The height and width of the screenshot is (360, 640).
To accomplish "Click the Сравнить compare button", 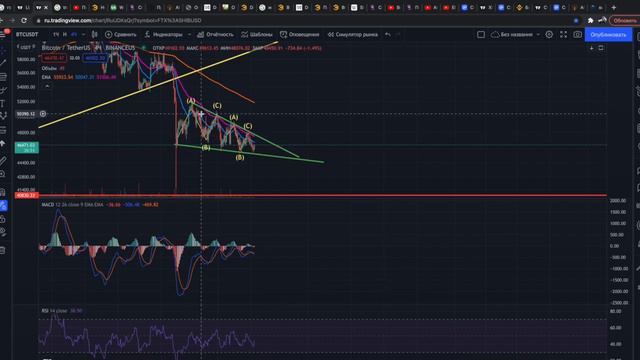I will tap(121, 35).
